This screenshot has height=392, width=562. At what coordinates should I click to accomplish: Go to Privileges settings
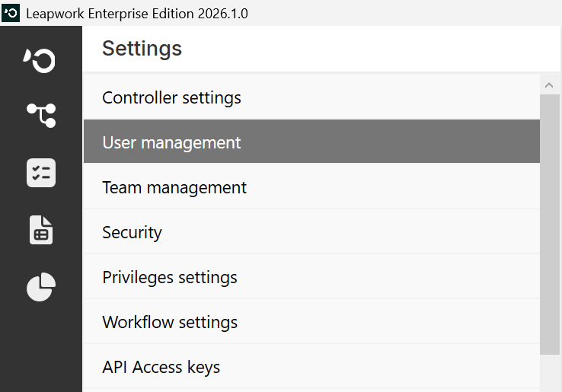click(311, 276)
